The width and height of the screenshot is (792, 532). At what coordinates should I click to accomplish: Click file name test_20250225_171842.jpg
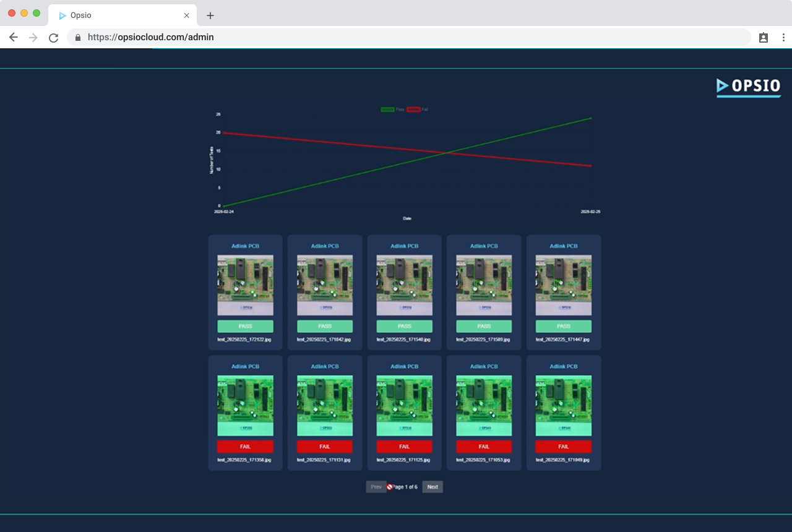(324, 340)
